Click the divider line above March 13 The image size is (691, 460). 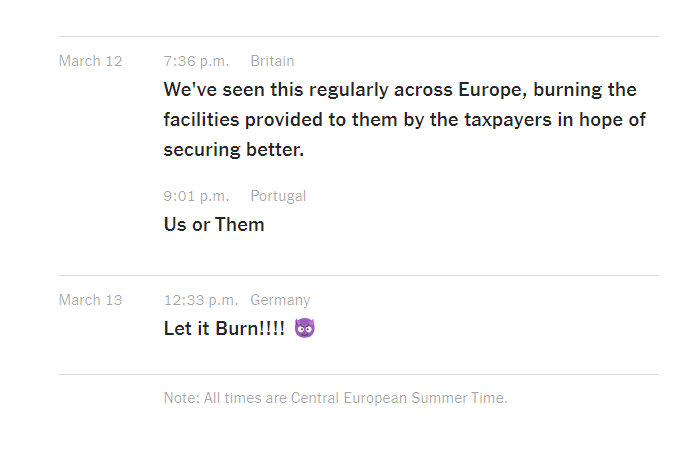pos(359,275)
